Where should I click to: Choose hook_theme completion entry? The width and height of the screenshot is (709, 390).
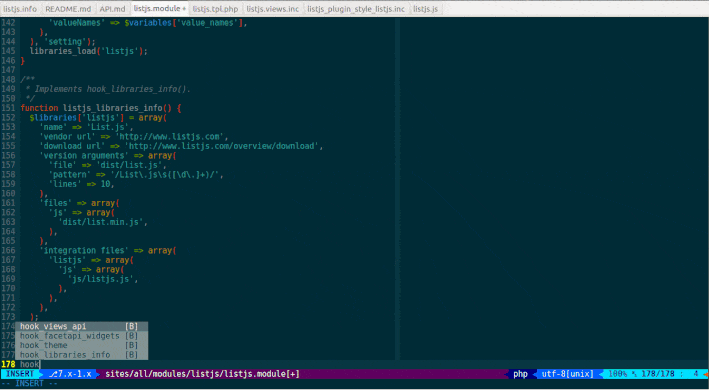click(x=81, y=345)
